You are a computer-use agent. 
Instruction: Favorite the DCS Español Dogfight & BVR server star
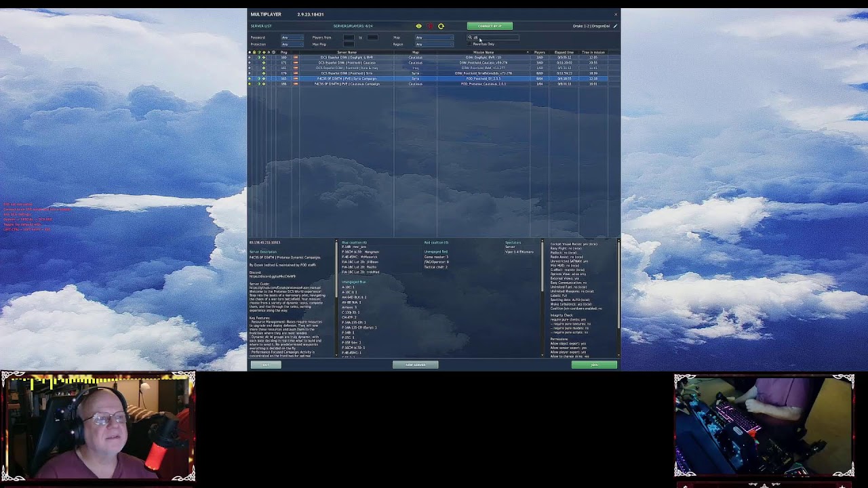click(250, 58)
